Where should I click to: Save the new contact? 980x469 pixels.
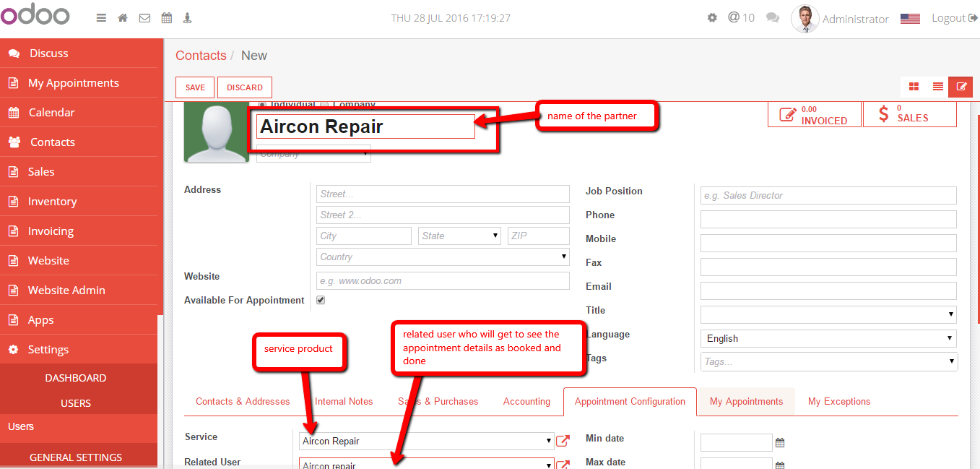[x=195, y=87]
